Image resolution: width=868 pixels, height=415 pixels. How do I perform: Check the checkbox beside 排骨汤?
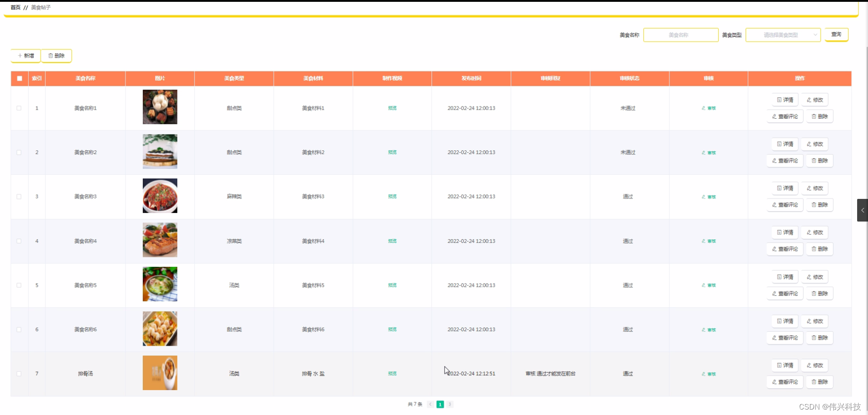tap(19, 374)
